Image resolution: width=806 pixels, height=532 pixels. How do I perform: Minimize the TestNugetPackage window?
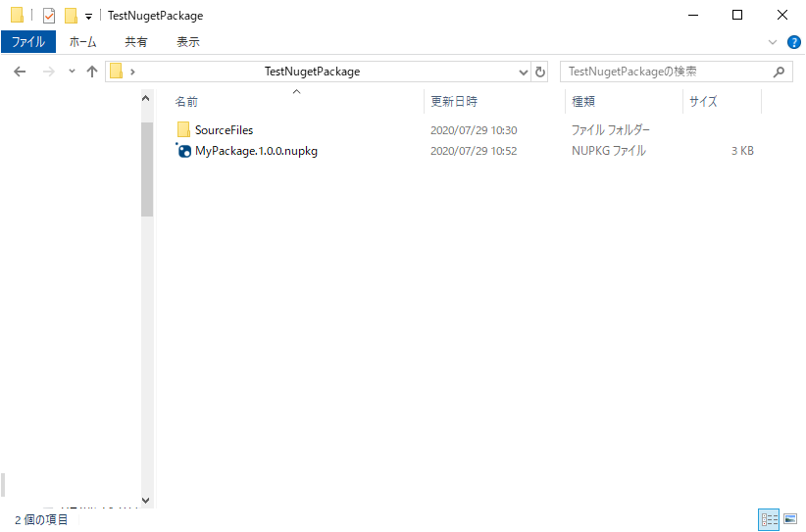pos(693,16)
